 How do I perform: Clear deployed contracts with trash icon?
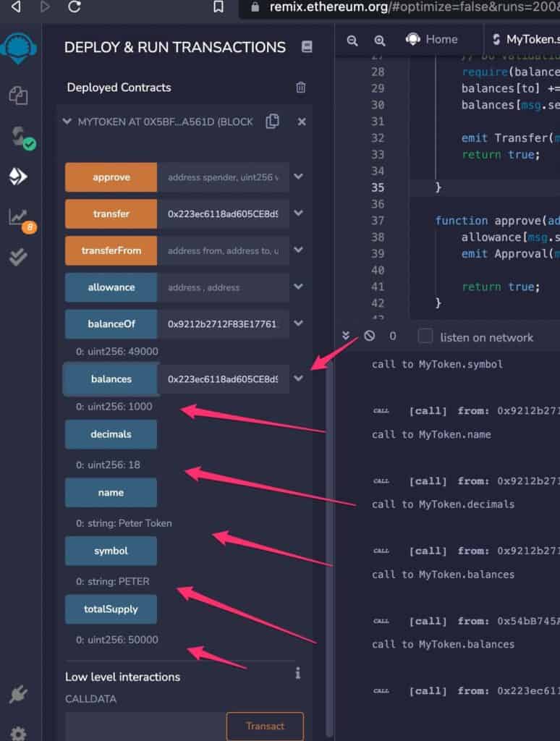pos(300,88)
